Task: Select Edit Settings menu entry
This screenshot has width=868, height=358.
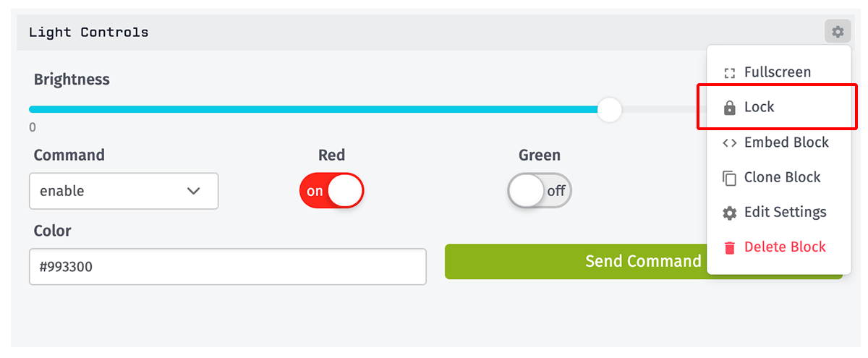Action: tap(778, 212)
